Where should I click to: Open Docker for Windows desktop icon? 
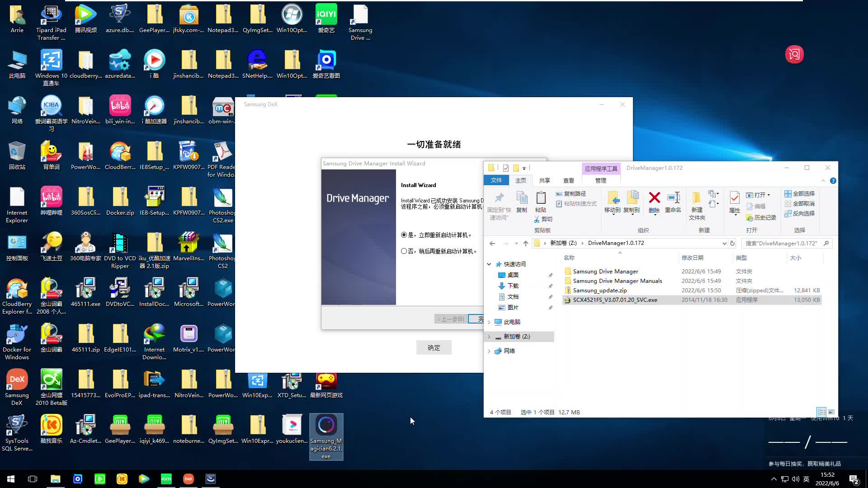pyautogui.click(x=17, y=342)
